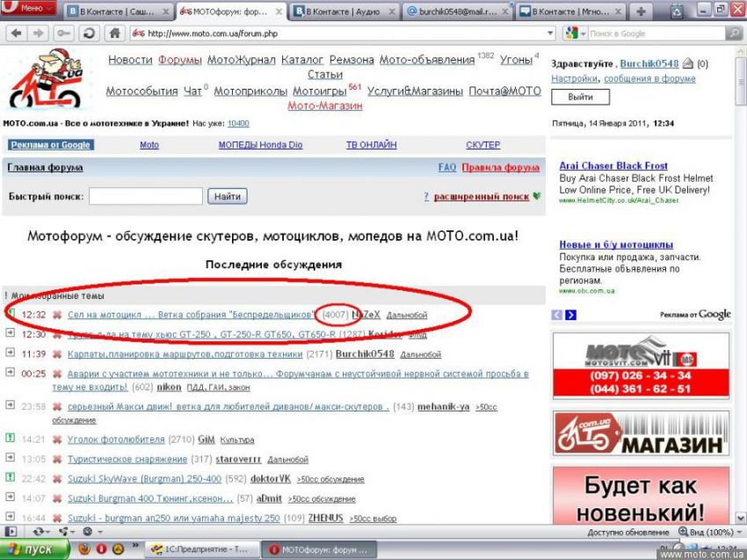
Task: Click the 'Выйти' logout button
Action: (x=580, y=97)
